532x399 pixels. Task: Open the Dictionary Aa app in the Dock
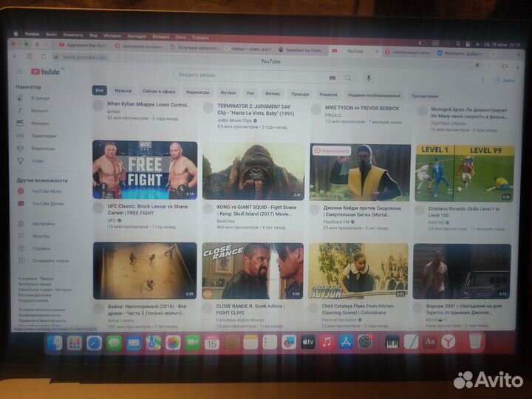[430, 341]
